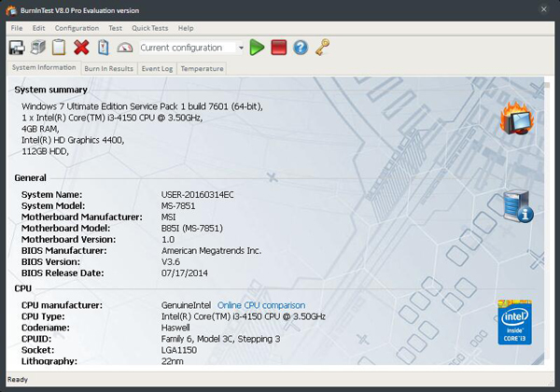The image size is (560, 392).
Task: Open the Configuration menu
Action: coord(77,28)
